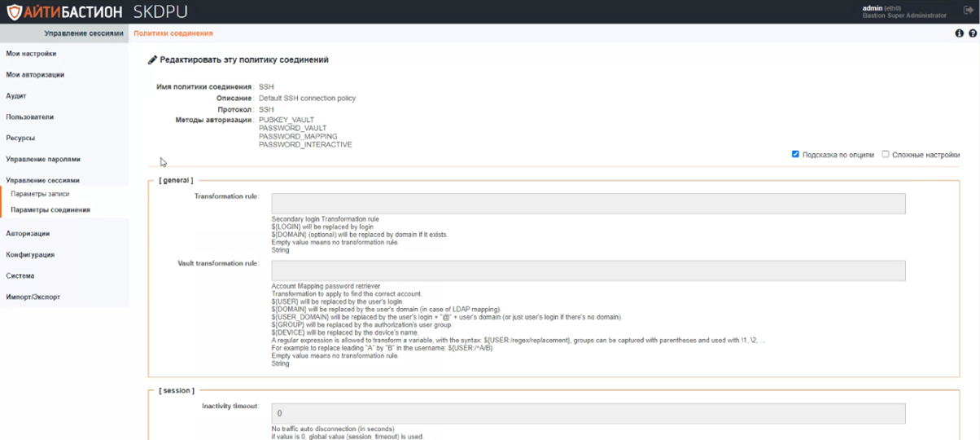Click the SKDPU product name in header
980x440 pixels.
[160, 12]
